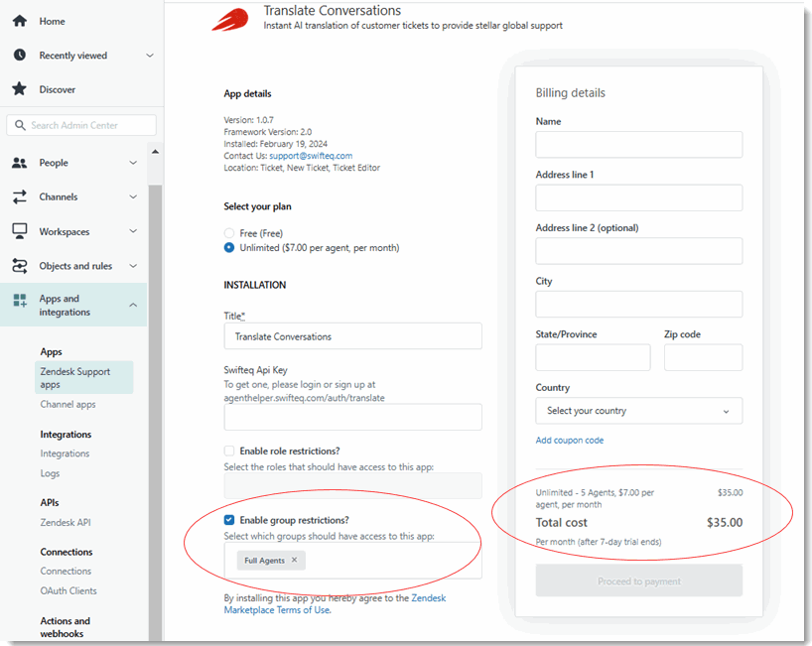Click the Discover star icon
Viewport: 812px width, 646px height.
(x=20, y=89)
